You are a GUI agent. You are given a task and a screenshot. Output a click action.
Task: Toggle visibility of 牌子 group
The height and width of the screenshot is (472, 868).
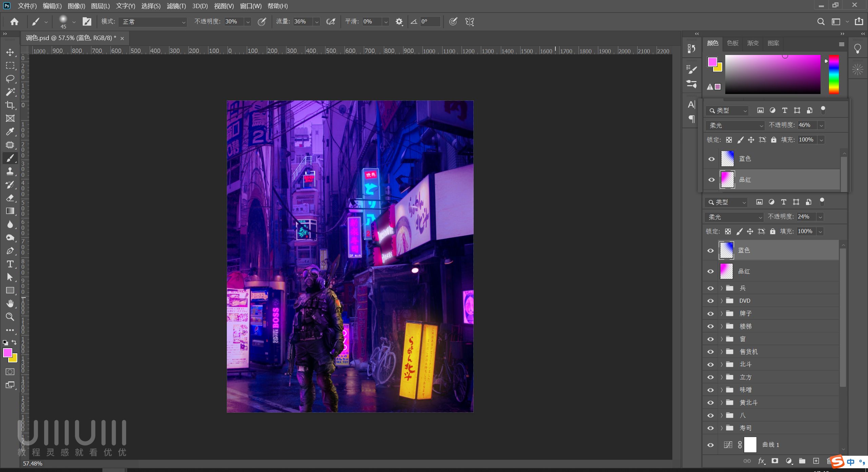[x=711, y=314]
